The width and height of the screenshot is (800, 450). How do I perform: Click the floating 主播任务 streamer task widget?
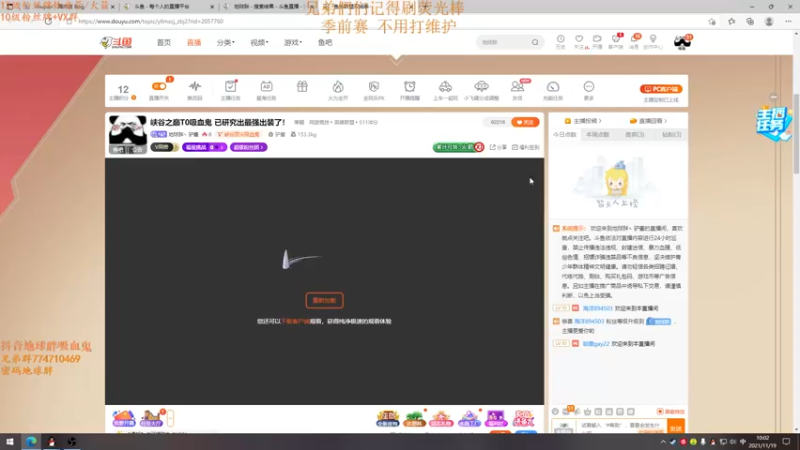[774, 123]
